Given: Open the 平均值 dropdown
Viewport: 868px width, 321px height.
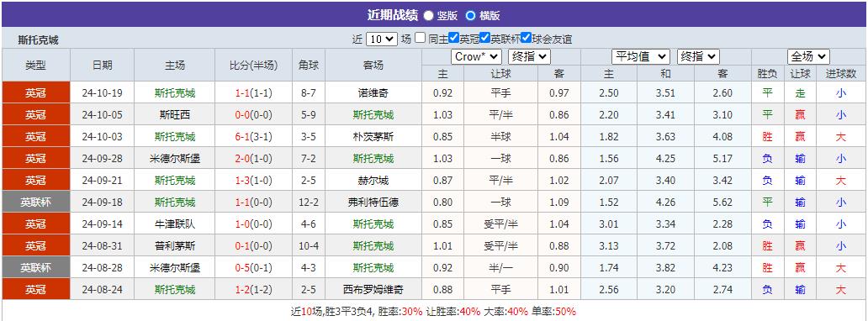Looking at the screenshot, I should tap(641, 56).
